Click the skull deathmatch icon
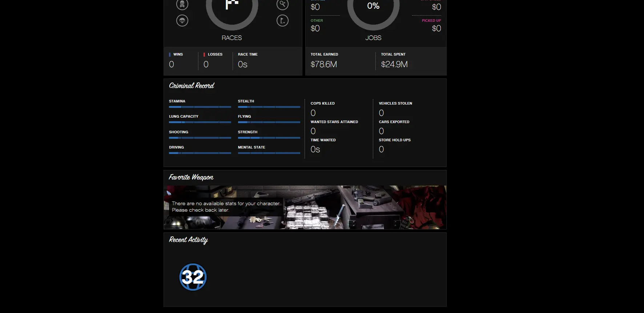644x313 pixels. pyautogui.click(x=182, y=4)
